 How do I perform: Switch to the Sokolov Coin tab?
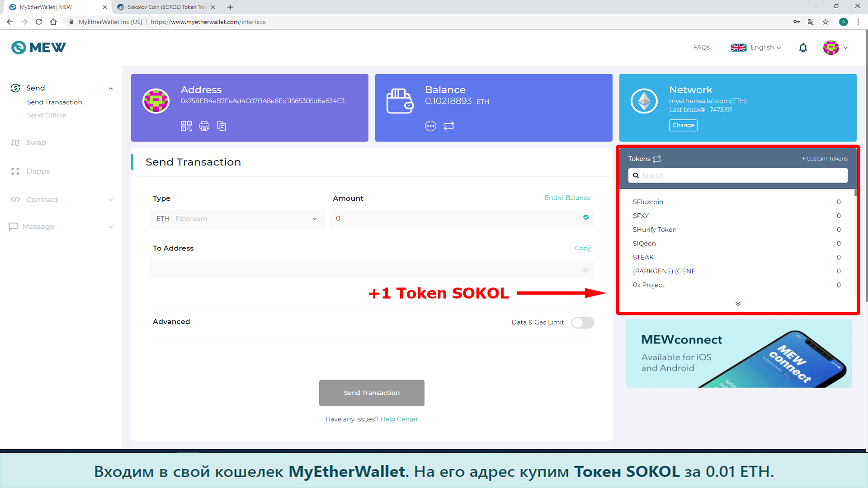pyautogui.click(x=166, y=7)
